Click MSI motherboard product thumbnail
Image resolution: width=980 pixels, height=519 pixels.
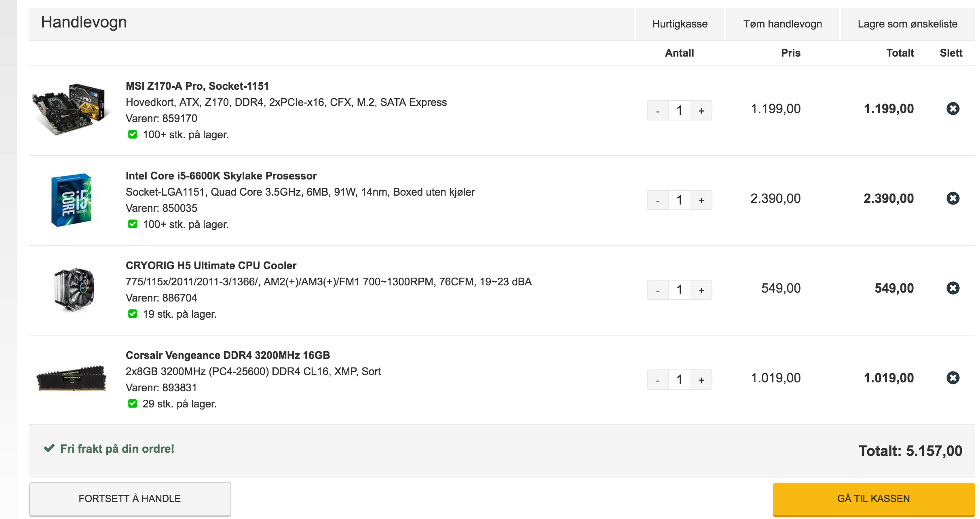(x=71, y=109)
